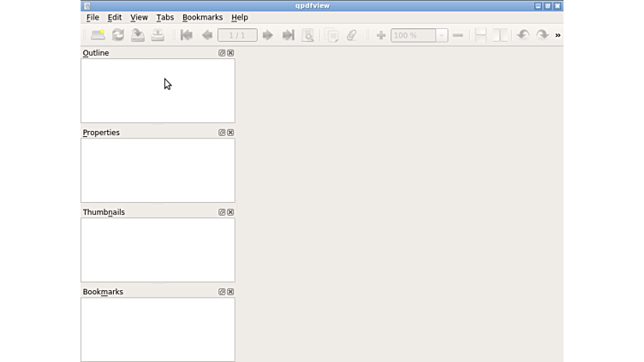The height and width of the screenshot is (362, 644).
Task: Click the current page number field
Action: pos(237,35)
